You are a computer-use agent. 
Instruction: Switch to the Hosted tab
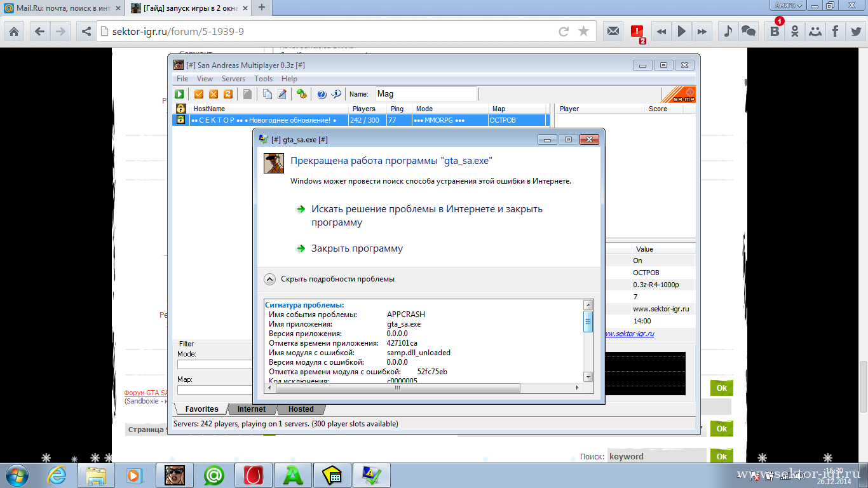tap(301, 409)
